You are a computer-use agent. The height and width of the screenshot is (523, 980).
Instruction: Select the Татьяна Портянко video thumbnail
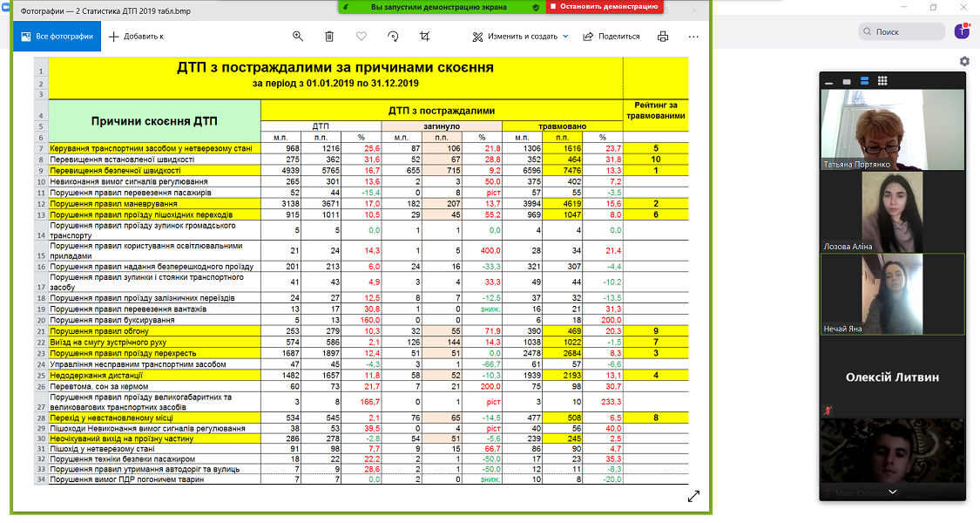click(893, 130)
